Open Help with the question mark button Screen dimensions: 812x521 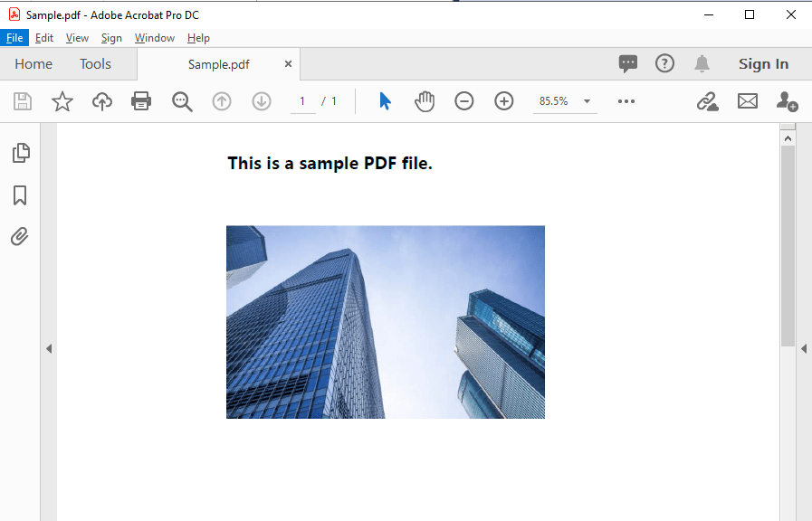664,63
